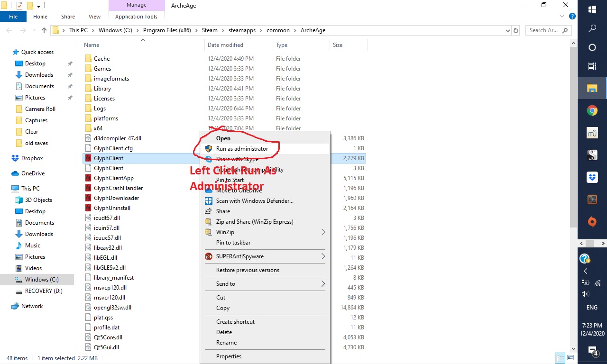Open Cortana circle icon
The height and width of the screenshot is (364, 607).
pos(592,47)
